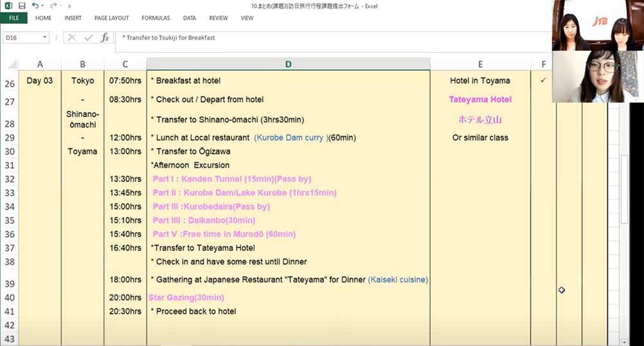Select column D header

tap(288, 64)
